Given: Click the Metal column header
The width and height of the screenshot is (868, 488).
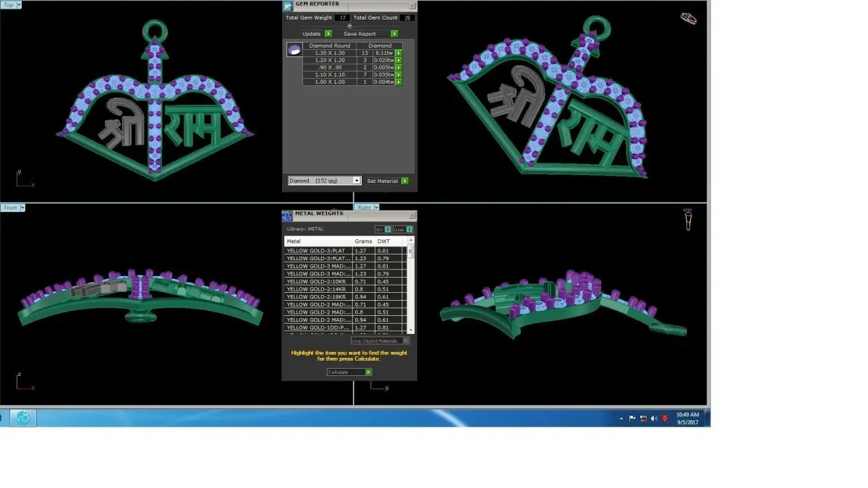Looking at the screenshot, I should coord(318,241).
